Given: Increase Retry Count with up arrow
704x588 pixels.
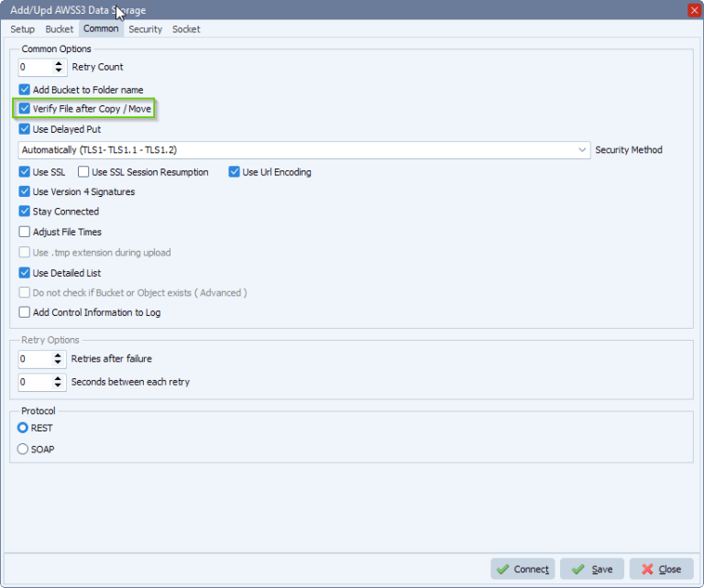Looking at the screenshot, I should (x=59, y=64).
